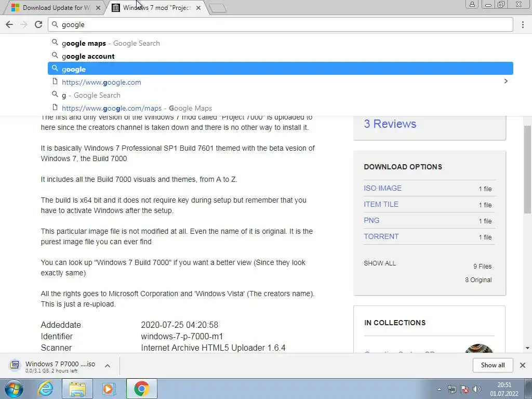Click the search icon in the address bar
The height and width of the screenshot is (399, 532).
55,24
